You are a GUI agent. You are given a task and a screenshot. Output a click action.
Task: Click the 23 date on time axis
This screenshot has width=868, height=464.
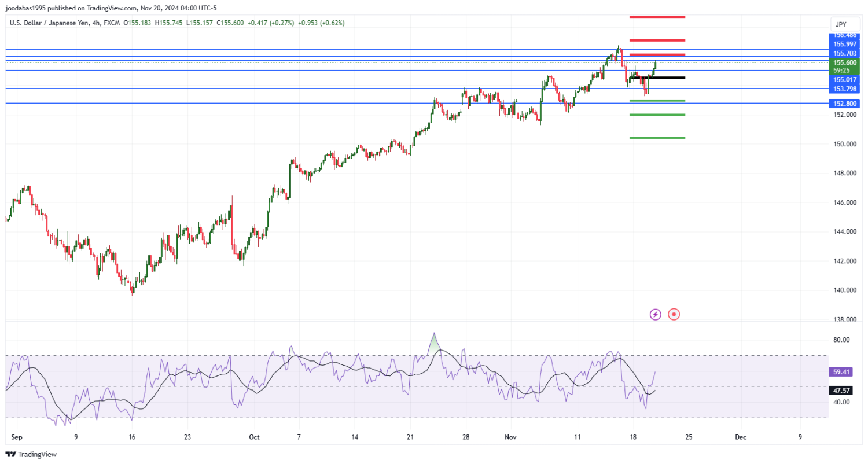[187, 437]
